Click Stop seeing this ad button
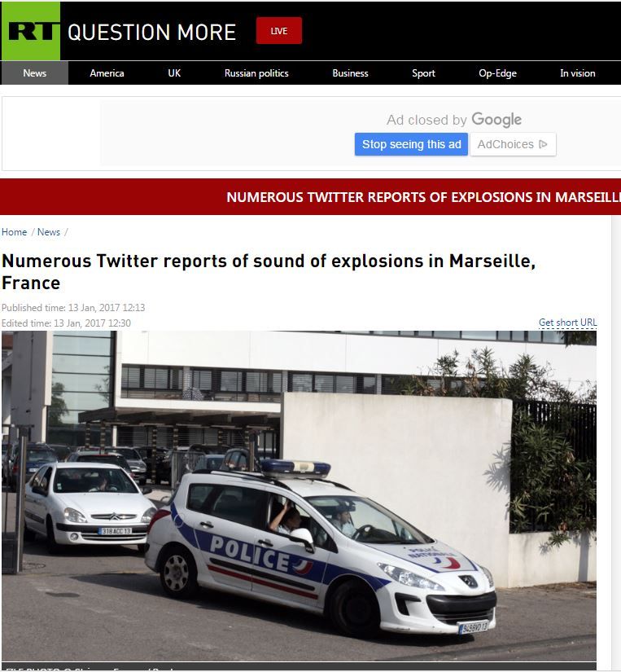This screenshot has width=621, height=672. coord(411,144)
